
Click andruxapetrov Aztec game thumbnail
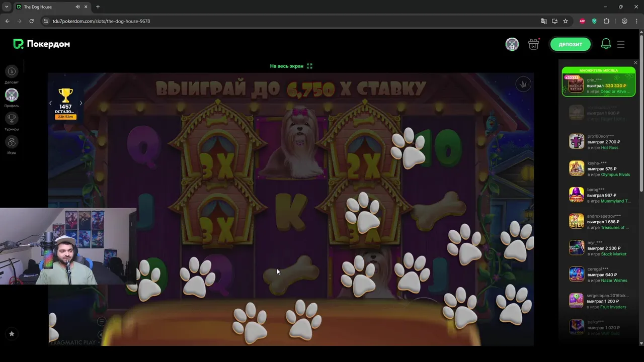pos(577,221)
